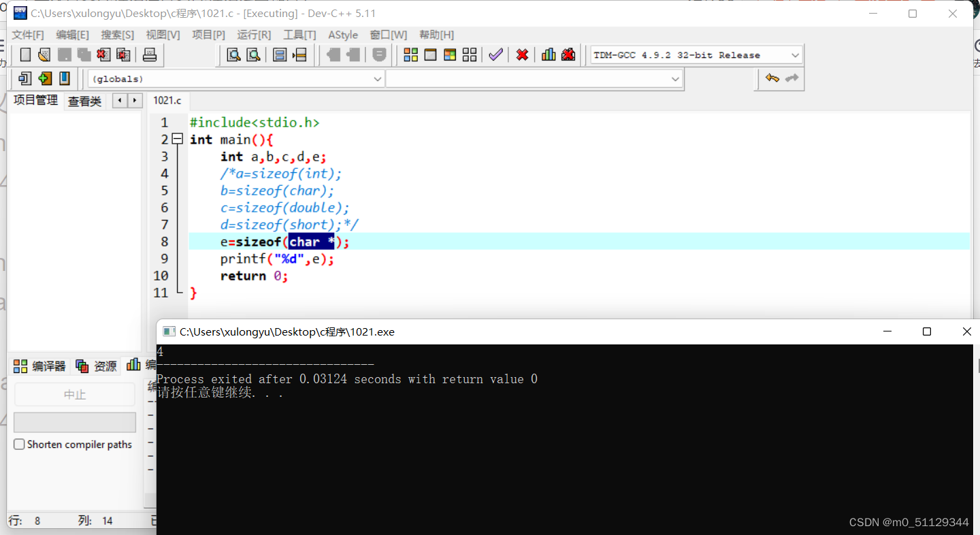Viewport: 980px width, 535px height.
Task: Click the red X Stop Execution icon
Action: tap(522, 55)
